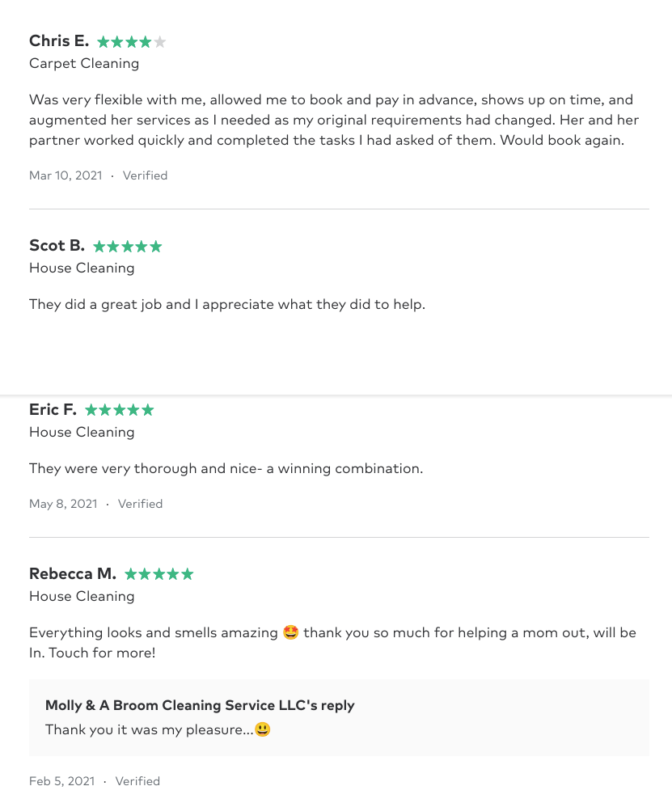Click the gray fifth star on Chris E.'s review
Viewport: 672px width, 803px height.
159,42
